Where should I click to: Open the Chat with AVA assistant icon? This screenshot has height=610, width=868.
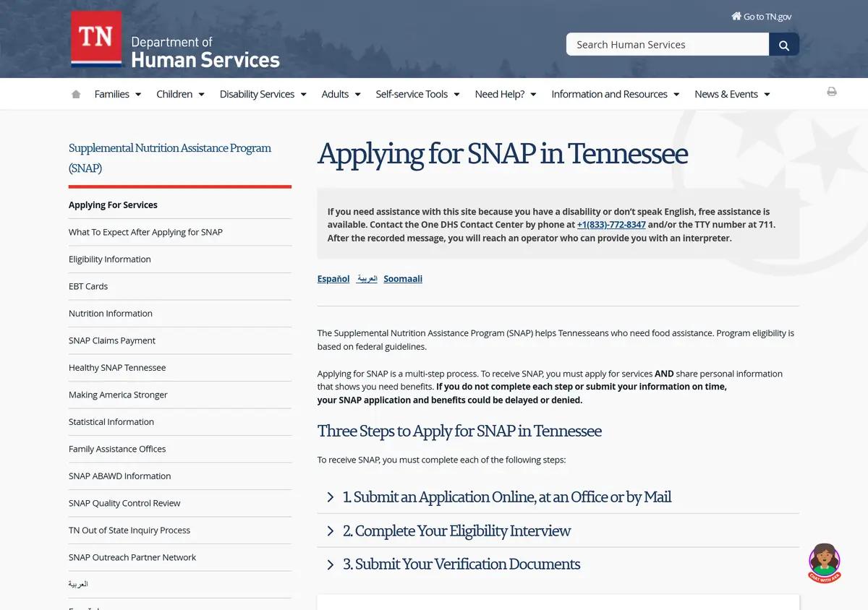(824, 563)
